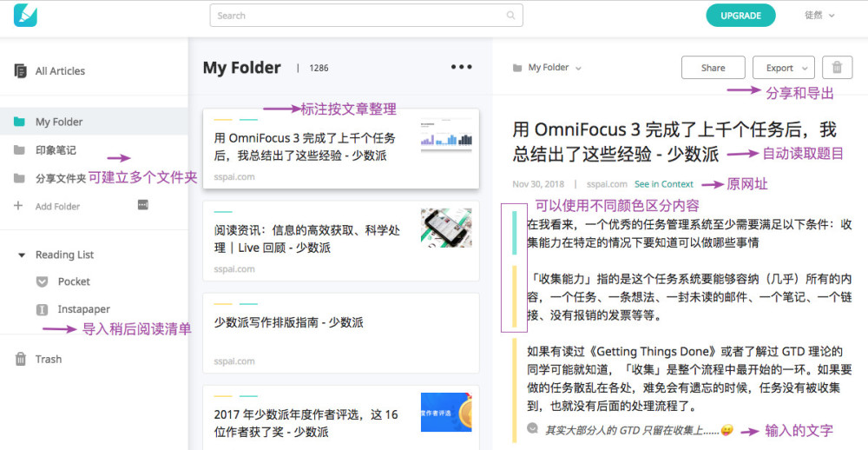Click the highlighted paragraph starting 「收集能力」

(x=689, y=296)
